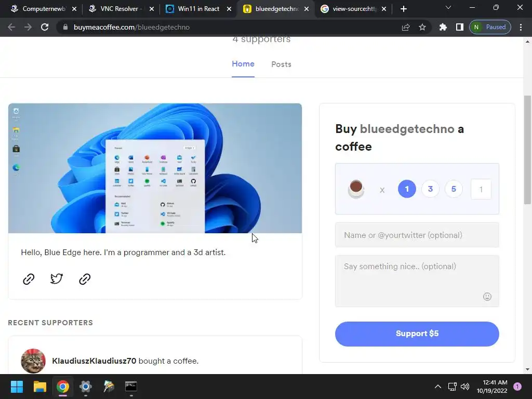The height and width of the screenshot is (399, 532).
Task: Switch to the Computernewb tab
Action: (44, 9)
